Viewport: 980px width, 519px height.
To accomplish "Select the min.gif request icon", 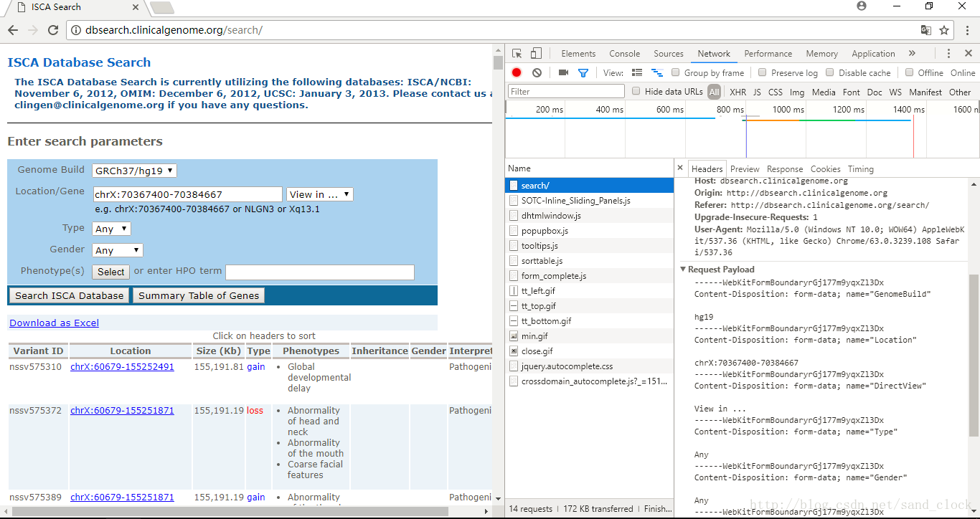I will [x=513, y=336].
